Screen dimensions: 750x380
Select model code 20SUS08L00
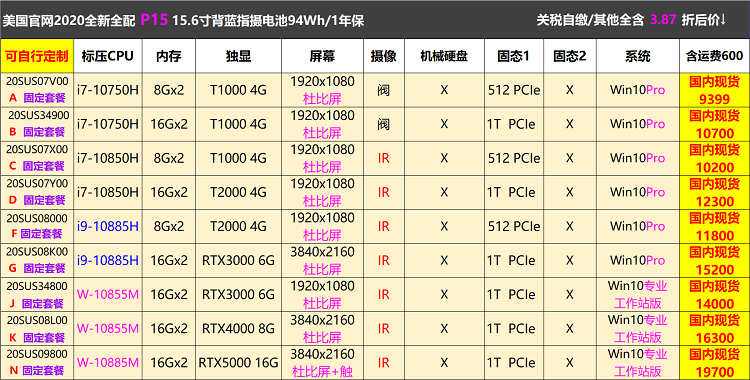coord(37,320)
